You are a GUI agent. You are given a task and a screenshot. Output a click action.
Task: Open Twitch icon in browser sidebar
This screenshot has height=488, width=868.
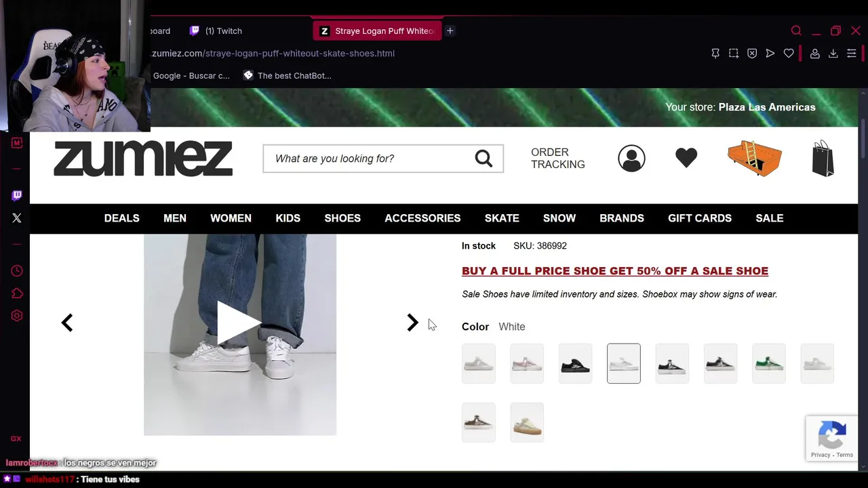coord(17,195)
